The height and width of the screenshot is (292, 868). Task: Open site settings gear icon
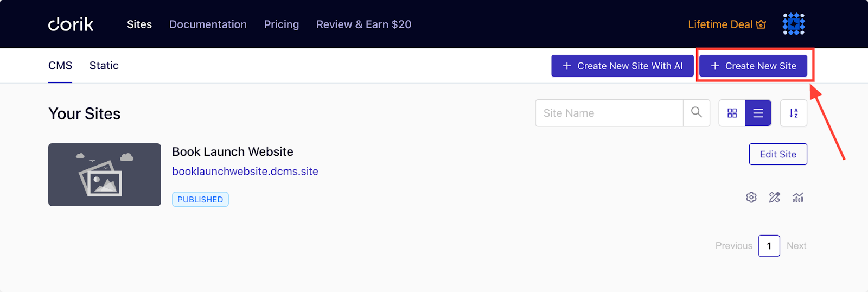751,198
